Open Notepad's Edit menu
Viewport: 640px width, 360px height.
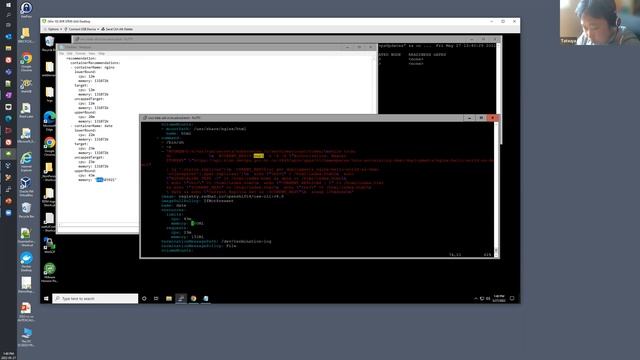69,53
